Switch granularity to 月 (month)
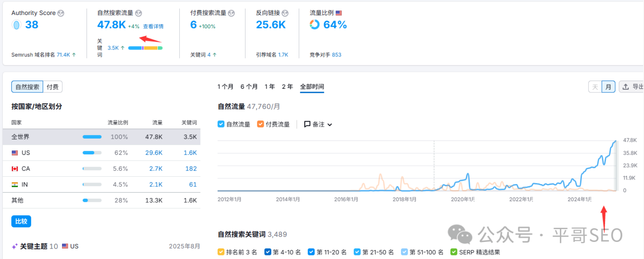Screen dimensions: 644x259 (608, 87)
